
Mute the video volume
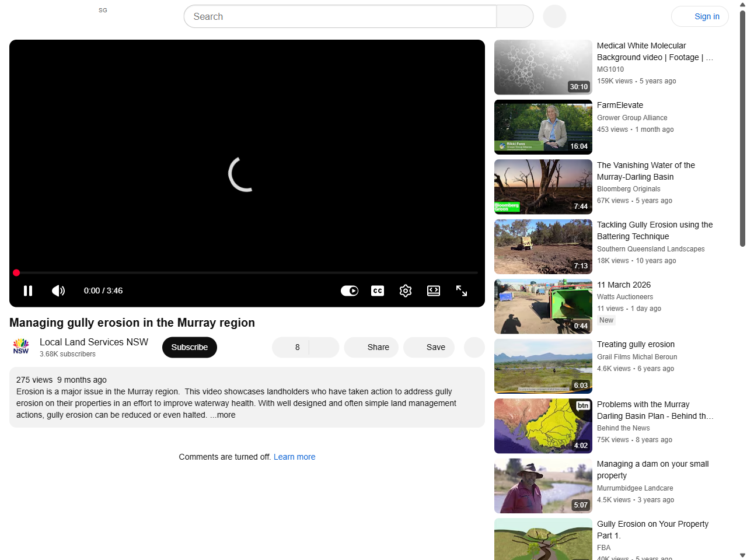tap(58, 290)
